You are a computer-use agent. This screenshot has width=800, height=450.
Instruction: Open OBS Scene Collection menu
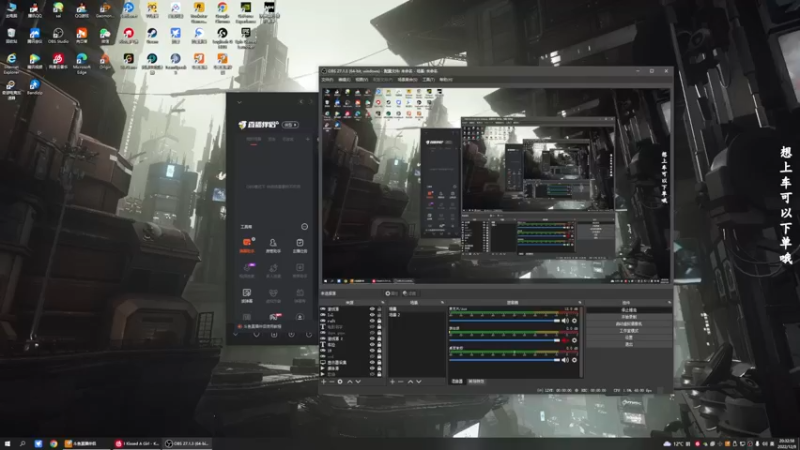[x=407, y=80]
